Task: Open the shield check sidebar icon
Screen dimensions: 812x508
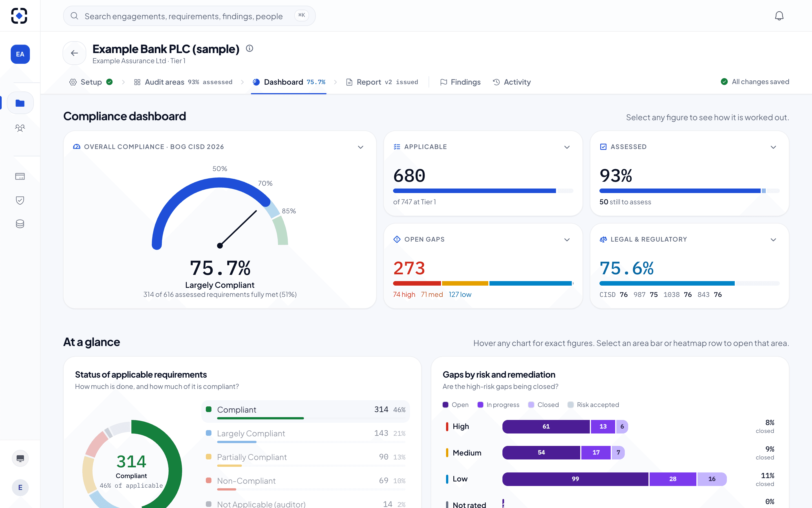Action: (x=20, y=200)
